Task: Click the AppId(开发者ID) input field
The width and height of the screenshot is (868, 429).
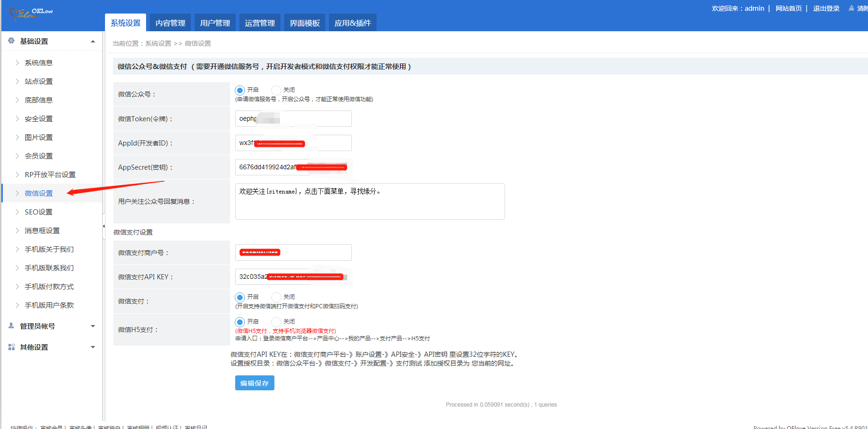Action: coord(294,143)
